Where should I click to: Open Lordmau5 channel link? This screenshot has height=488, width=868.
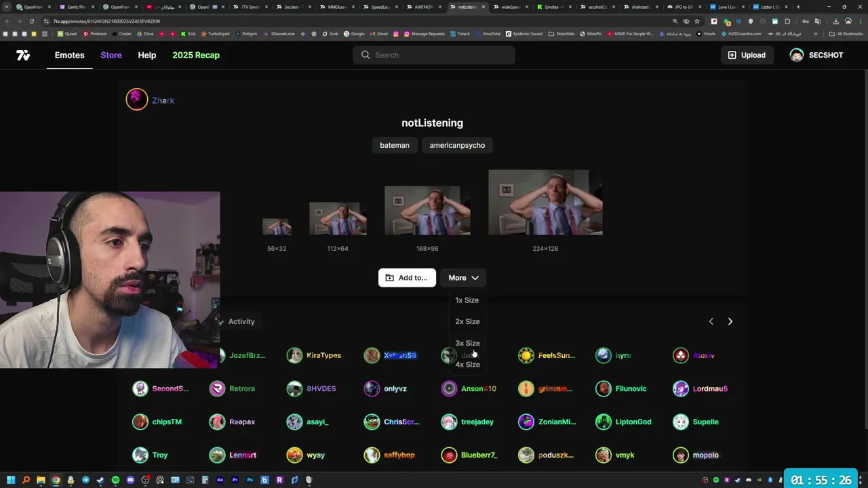(x=710, y=388)
